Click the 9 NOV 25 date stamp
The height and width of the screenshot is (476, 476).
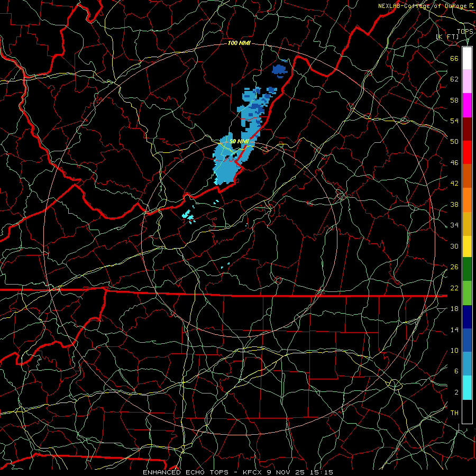pos(287,472)
